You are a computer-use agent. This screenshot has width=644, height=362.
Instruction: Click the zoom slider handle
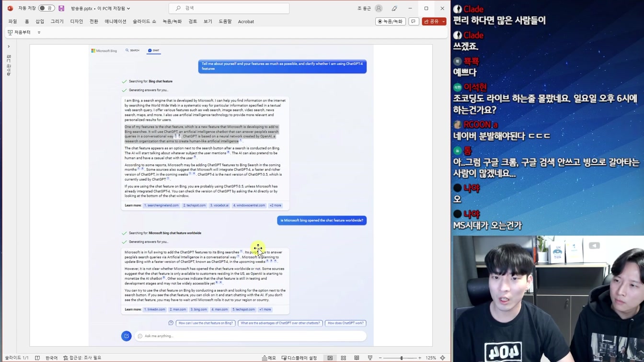(x=401, y=358)
